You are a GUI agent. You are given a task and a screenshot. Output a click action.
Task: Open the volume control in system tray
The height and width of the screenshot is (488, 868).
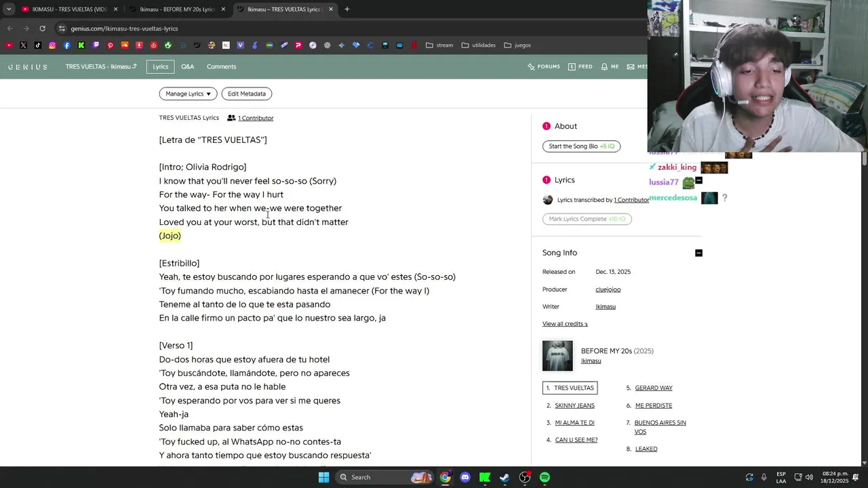tap(809, 477)
